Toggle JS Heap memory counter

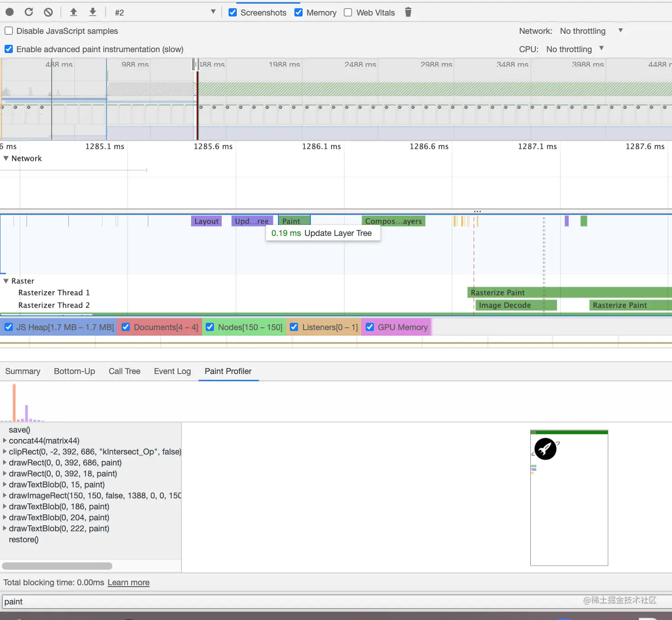click(x=9, y=327)
